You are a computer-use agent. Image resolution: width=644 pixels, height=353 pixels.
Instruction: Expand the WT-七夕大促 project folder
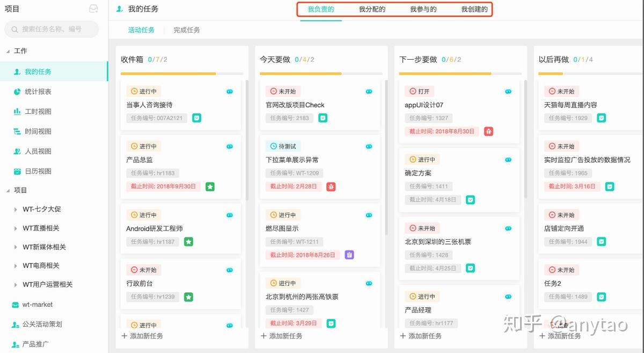pyautogui.click(x=16, y=210)
